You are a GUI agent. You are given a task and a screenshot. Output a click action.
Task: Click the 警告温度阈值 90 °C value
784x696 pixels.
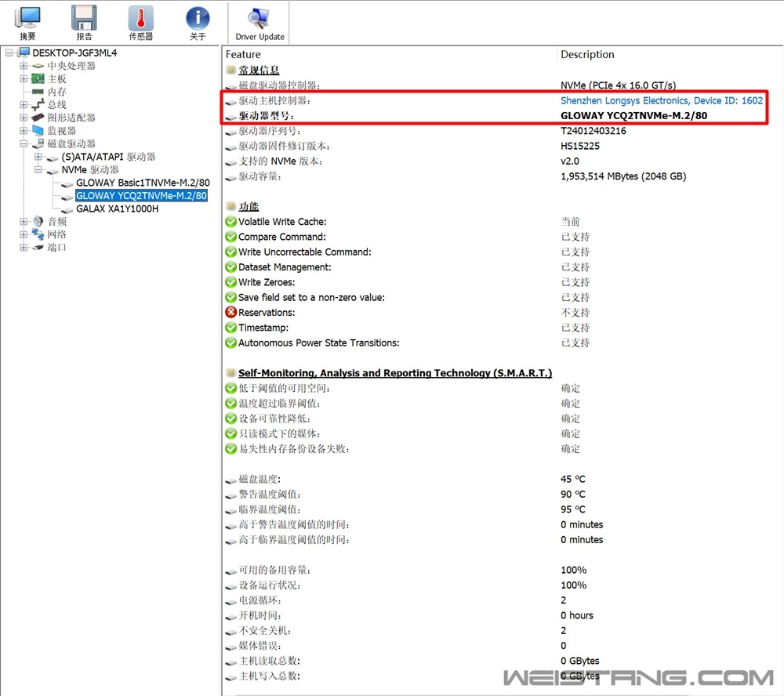(573, 494)
